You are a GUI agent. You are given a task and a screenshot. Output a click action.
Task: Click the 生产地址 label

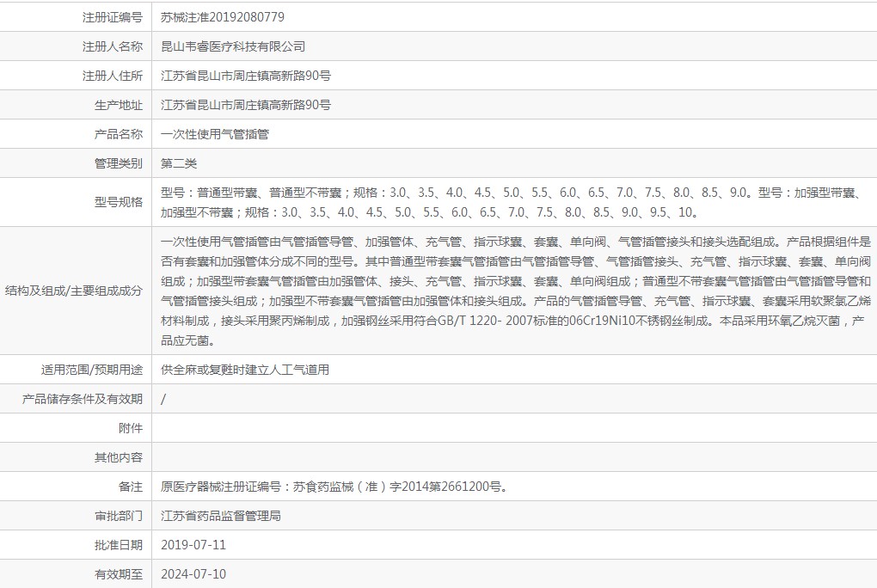point(119,105)
